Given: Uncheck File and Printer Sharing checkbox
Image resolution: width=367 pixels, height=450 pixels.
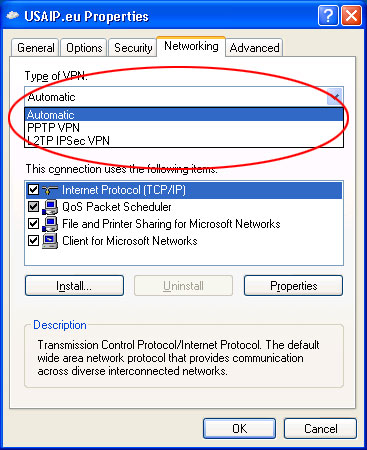Looking at the screenshot, I should coord(33,223).
